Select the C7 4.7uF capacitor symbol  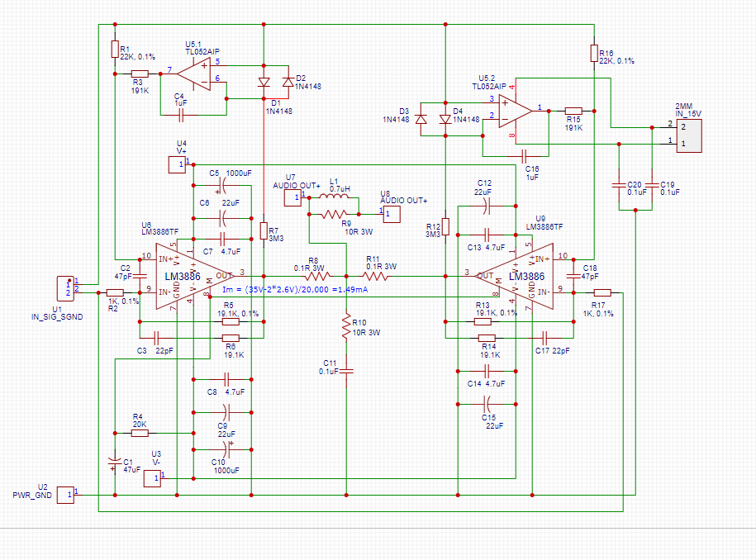(222, 239)
